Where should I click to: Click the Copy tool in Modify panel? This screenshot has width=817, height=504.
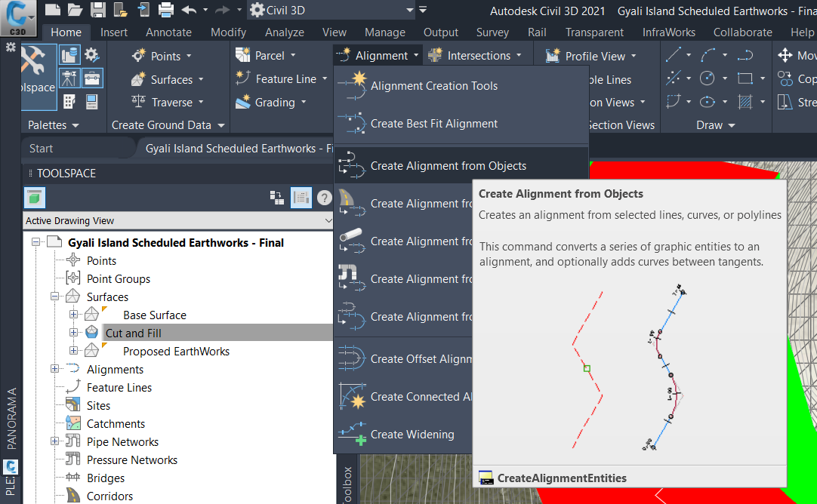point(797,78)
